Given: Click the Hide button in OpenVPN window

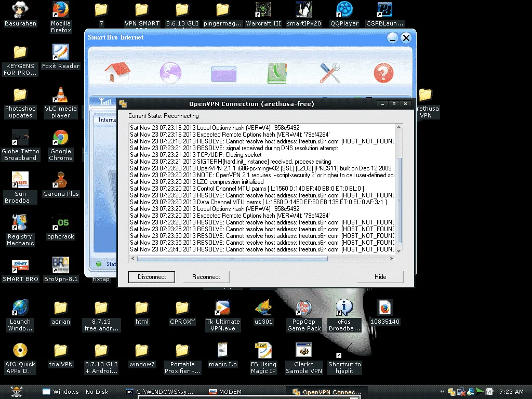Looking at the screenshot, I should 380,277.
